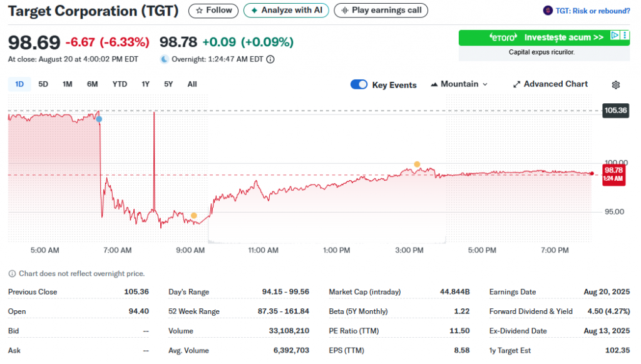
Task: Click the overnight moon icon
Action: coord(165,59)
